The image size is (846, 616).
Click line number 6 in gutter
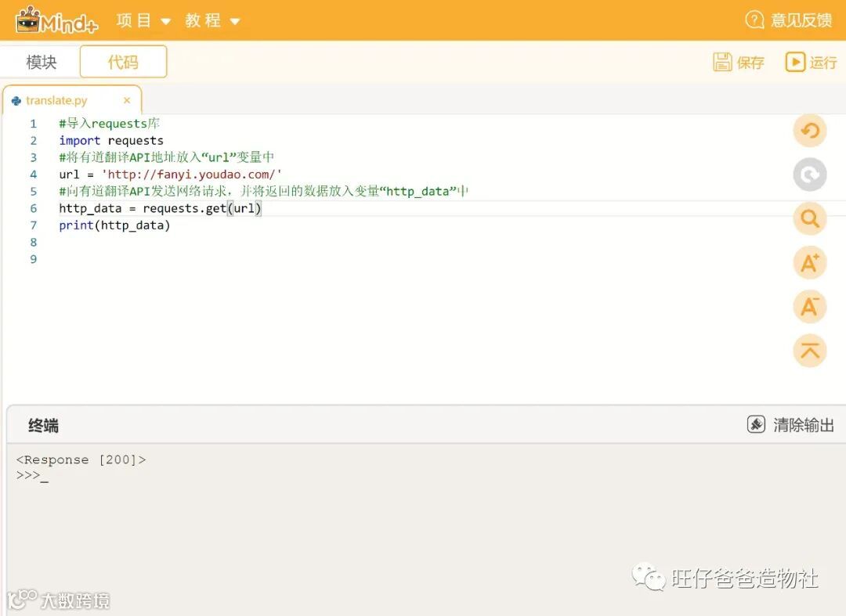(x=34, y=208)
